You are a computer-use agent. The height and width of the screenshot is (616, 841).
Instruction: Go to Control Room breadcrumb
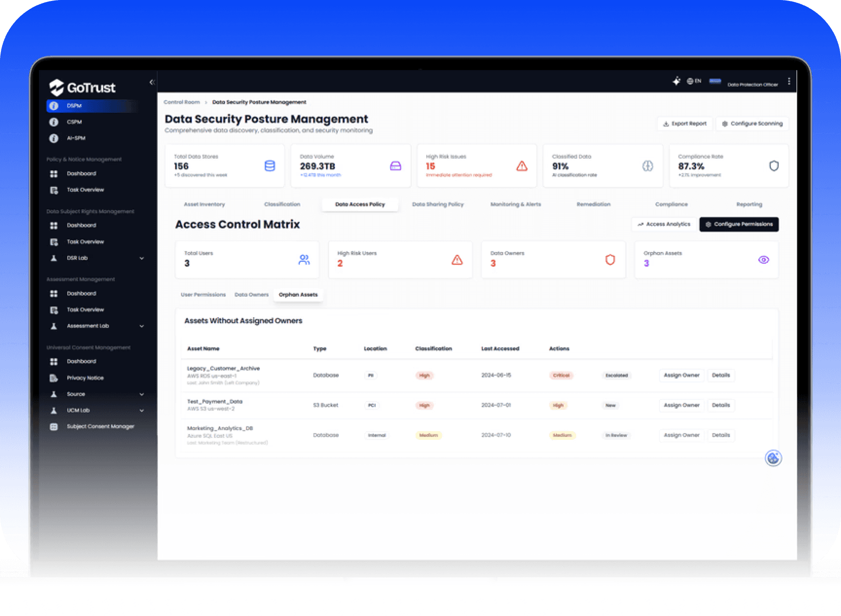click(x=182, y=102)
